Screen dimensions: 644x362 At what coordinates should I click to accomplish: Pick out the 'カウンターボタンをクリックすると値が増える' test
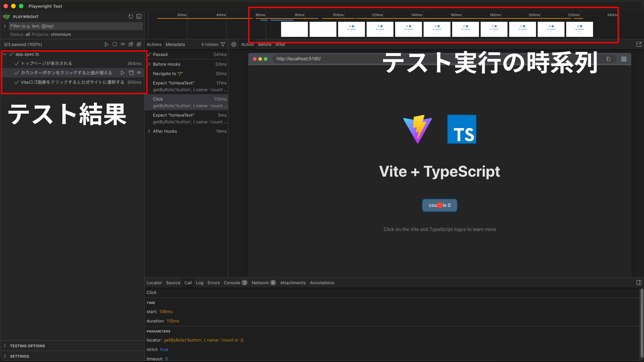coord(66,72)
